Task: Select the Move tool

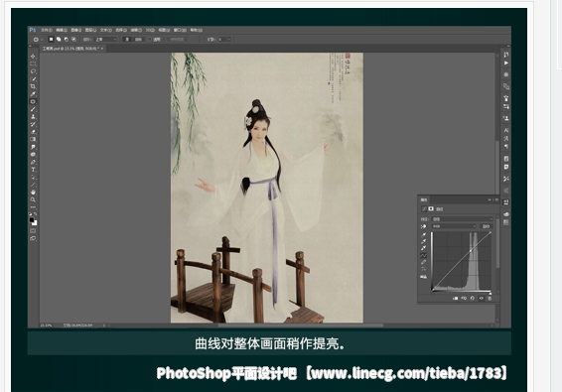Action: coord(33,57)
